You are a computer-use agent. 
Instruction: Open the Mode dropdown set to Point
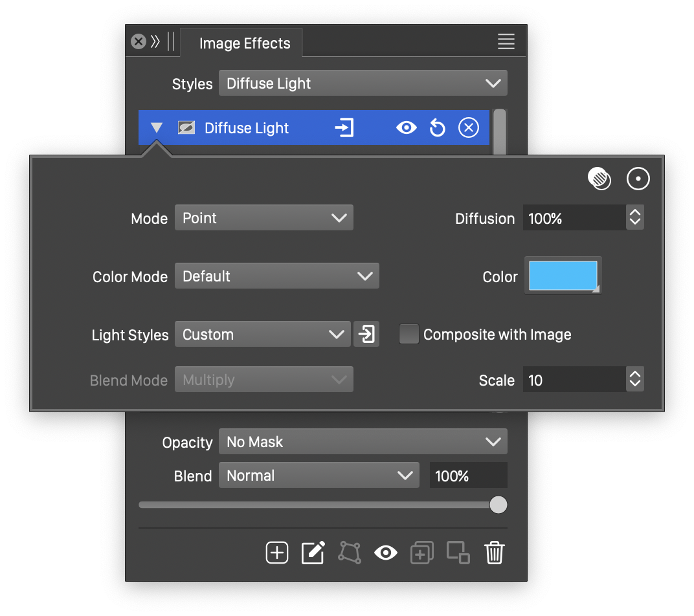[263, 218]
